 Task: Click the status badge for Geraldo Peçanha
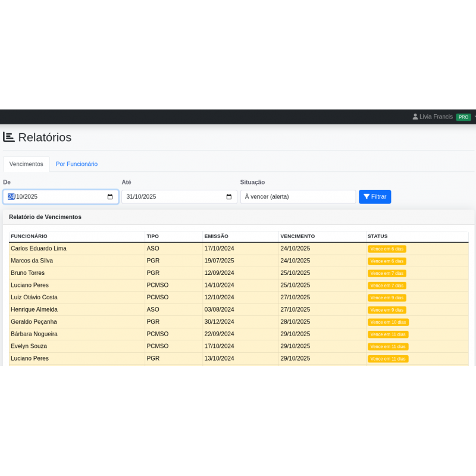(x=388, y=322)
